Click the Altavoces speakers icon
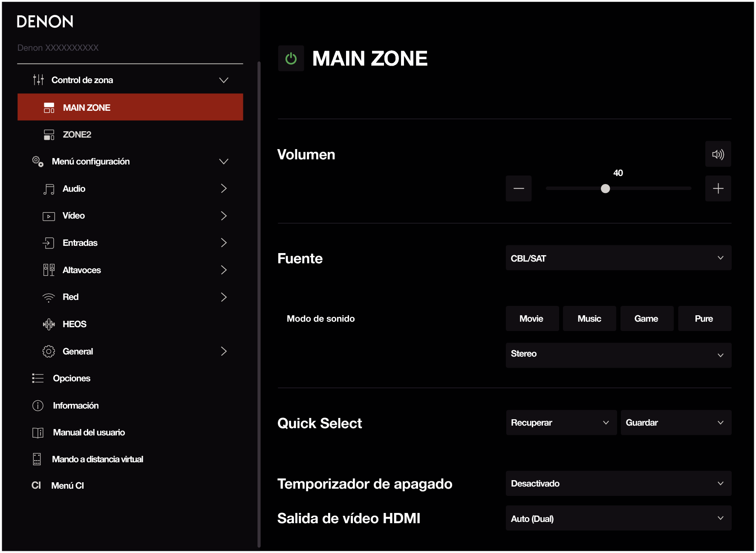The width and height of the screenshot is (756, 553). (49, 270)
